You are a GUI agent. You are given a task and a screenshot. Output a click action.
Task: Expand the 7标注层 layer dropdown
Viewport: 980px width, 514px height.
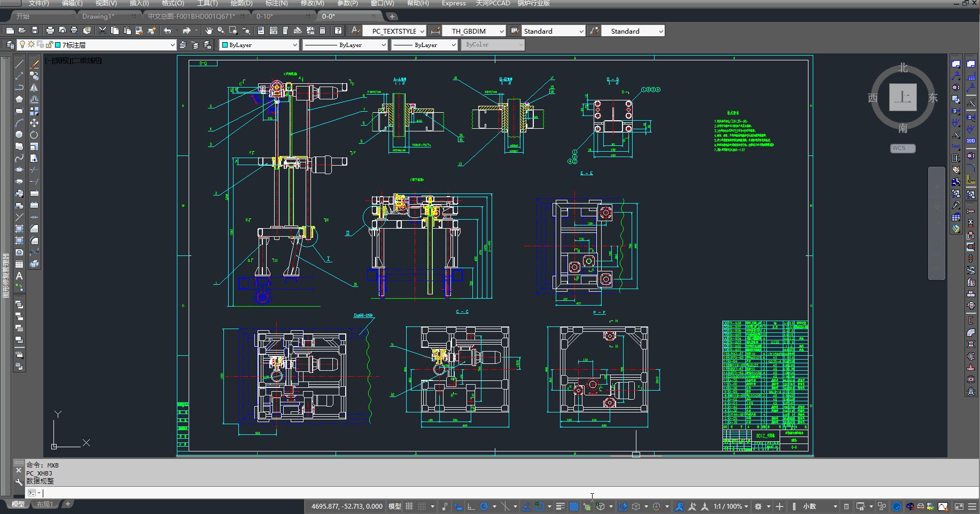(x=172, y=45)
